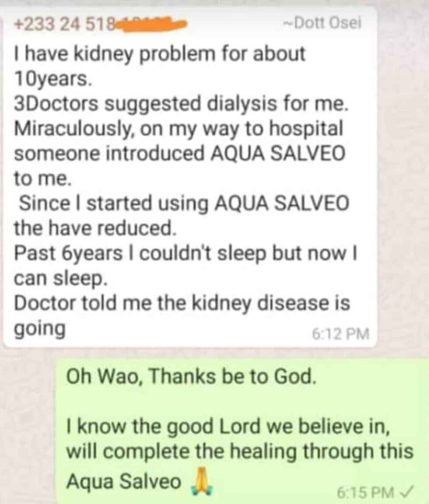
Task: Tap the "Miraculously, on my way to hospital" line
Action: 178,129
